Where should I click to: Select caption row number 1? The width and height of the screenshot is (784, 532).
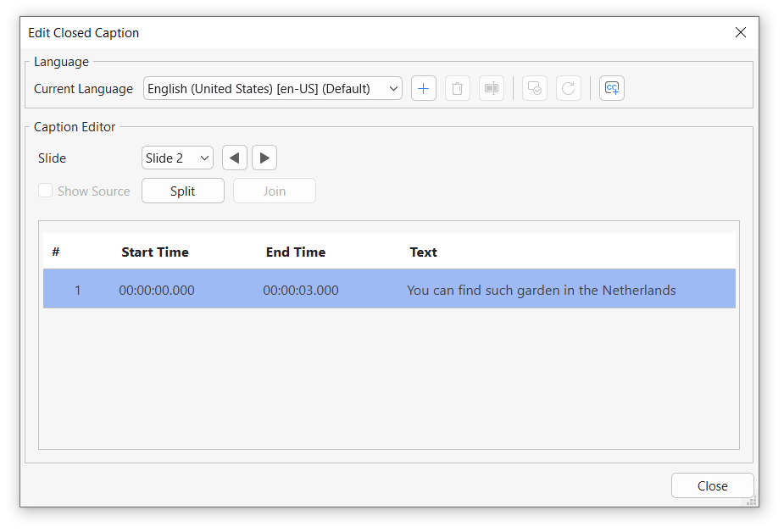(78, 290)
